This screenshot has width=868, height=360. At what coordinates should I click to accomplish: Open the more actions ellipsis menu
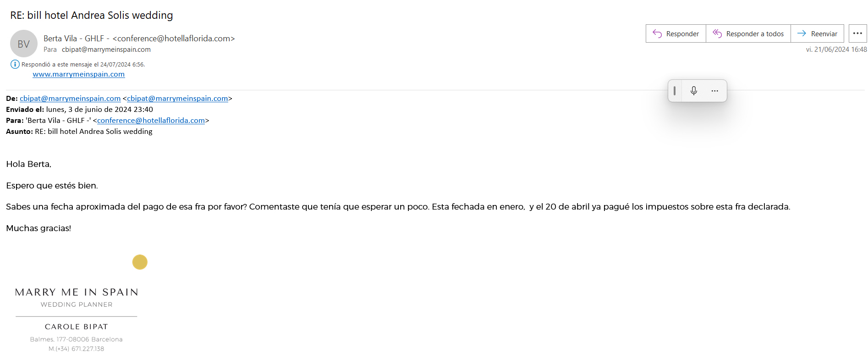pyautogui.click(x=857, y=33)
